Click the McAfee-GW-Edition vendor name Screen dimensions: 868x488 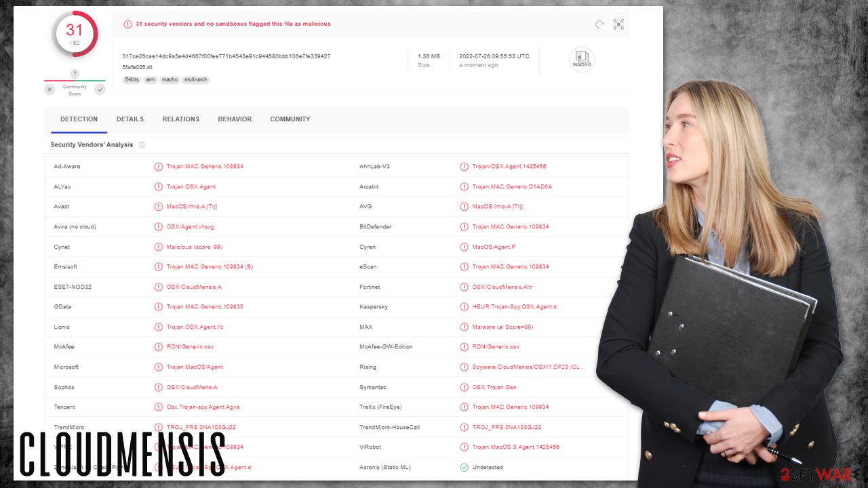(x=386, y=347)
